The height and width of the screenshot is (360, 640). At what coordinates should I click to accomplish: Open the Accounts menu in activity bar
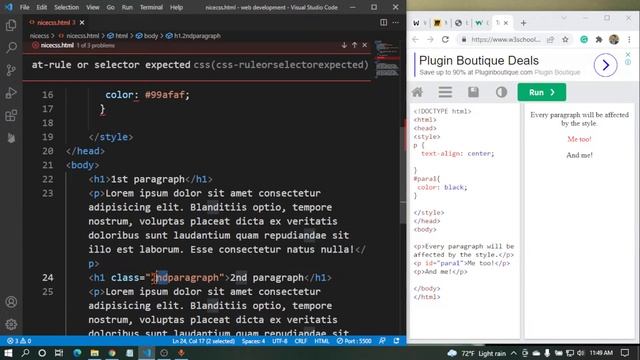coord(11,302)
